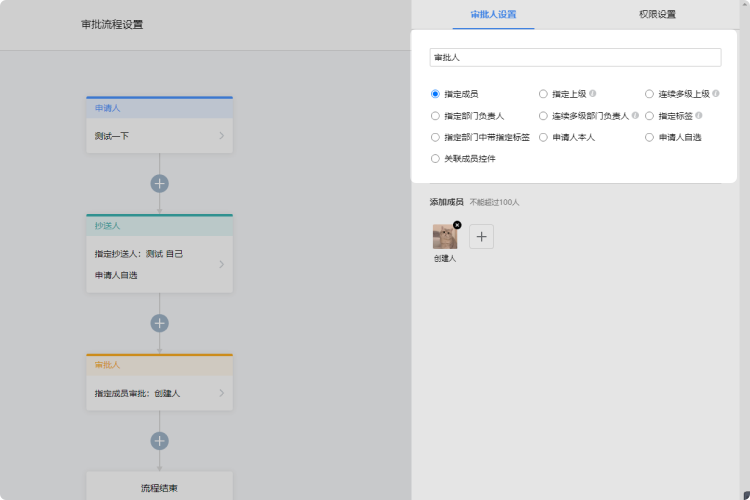Click the 不能超过100人 hint text
The image size is (750, 500).
(494, 202)
